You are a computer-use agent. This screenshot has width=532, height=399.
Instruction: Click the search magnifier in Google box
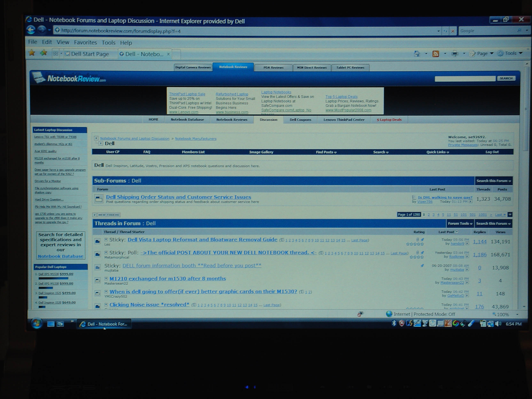519,31
